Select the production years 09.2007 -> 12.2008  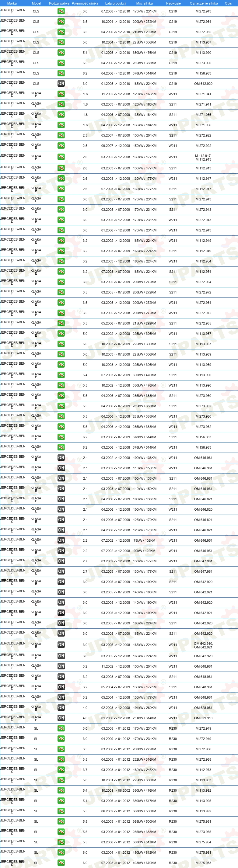click(116, 146)
